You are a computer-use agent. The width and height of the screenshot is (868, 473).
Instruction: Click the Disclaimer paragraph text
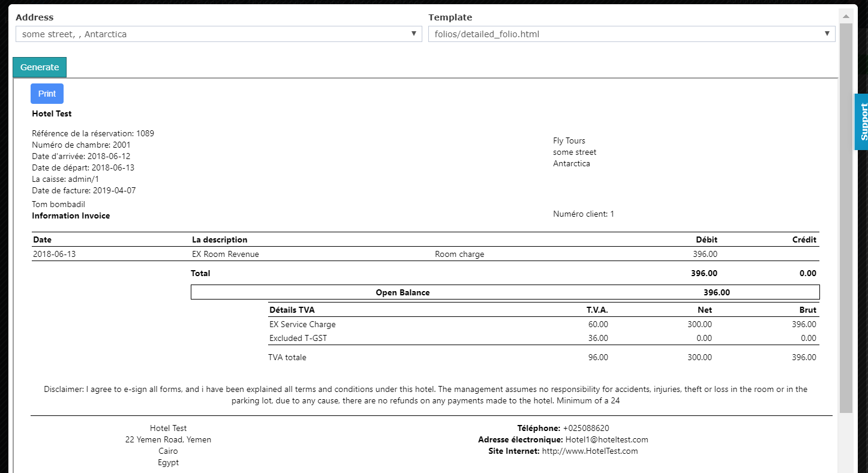pos(425,395)
